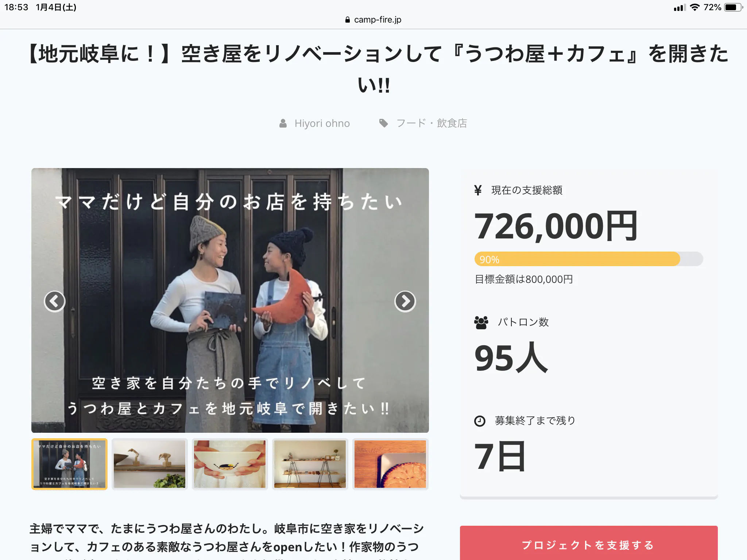Tap the main project slideshow image

(x=230, y=300)
